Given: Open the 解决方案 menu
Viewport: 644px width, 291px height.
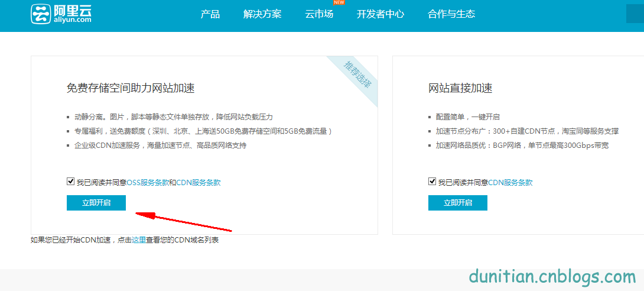Looking at the screenshot, I should pyautogui.click(x=262, y=14).
